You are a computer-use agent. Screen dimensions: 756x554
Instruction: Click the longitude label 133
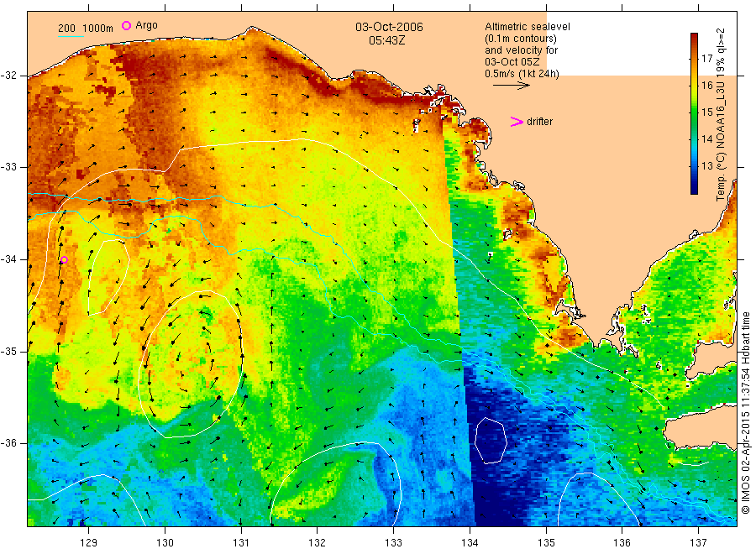coord(393,543)
